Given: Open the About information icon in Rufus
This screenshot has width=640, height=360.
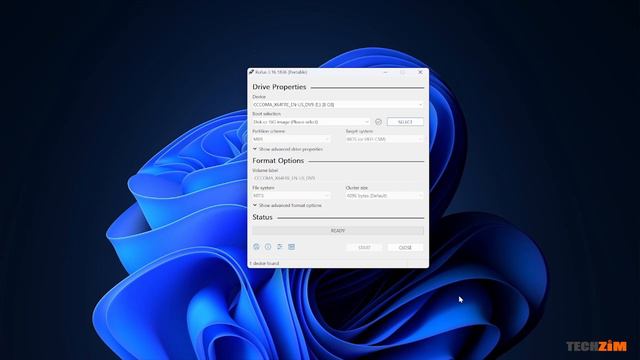Looking at the screenshot, I should (268, 247).
